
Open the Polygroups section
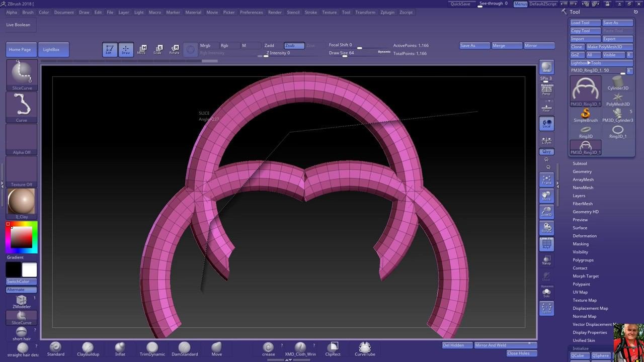click(x=583, y=260)
